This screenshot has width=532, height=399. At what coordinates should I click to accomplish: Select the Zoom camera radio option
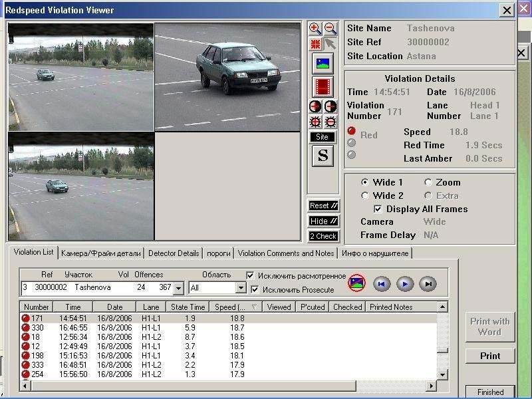(428, 182)
